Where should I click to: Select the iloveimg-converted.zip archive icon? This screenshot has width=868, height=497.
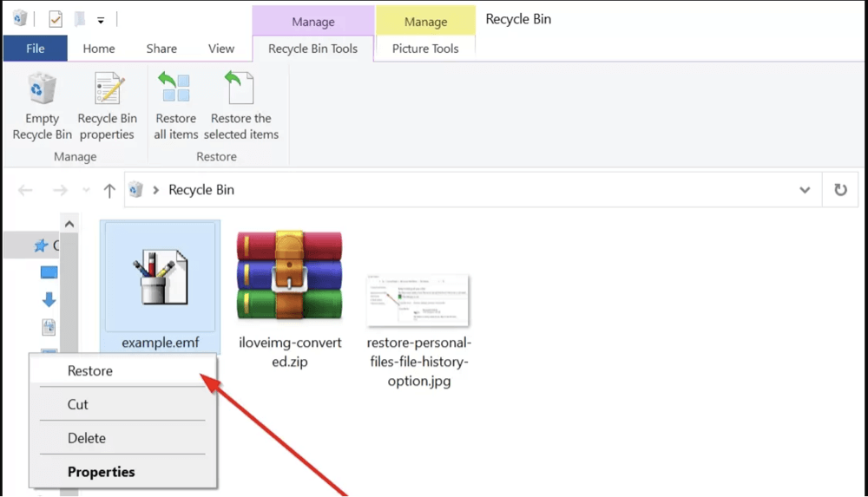pyautogui.click(x=290, y=275)
